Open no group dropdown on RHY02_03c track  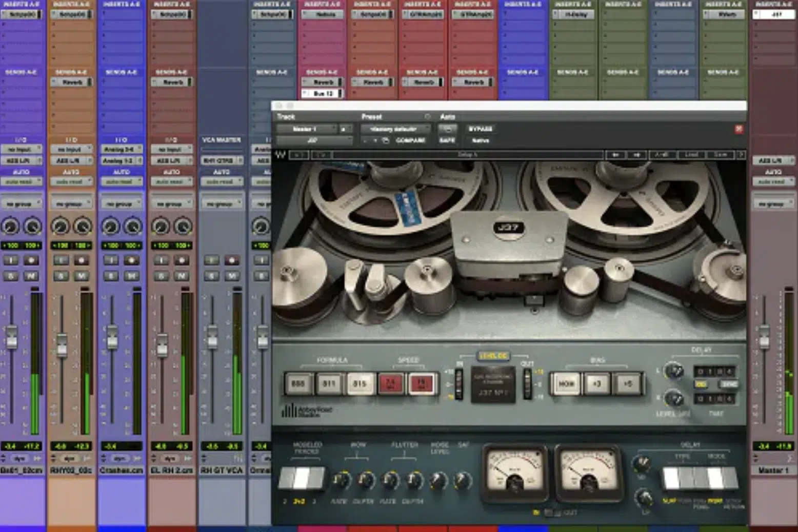click(x=71, y=204)
